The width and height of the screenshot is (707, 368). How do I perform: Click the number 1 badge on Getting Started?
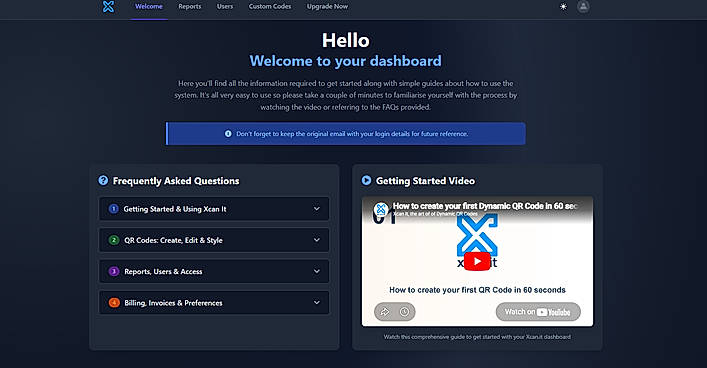coord(114,209)
